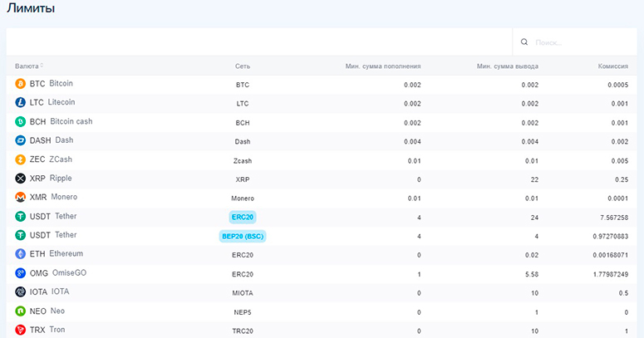The height and width of the screenshot is (338, 644).
Task: Click the search magnifier icon
Action: point(524,42)
